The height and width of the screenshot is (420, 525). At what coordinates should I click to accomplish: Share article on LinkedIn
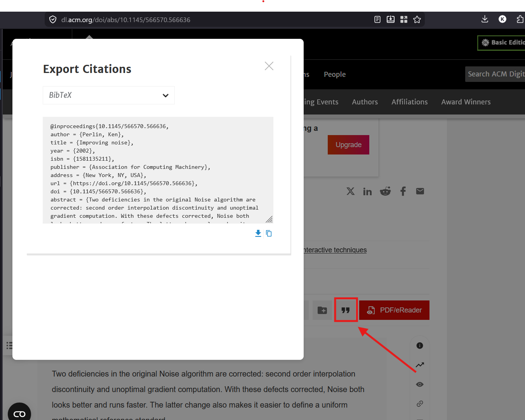(x=367, y=191)
